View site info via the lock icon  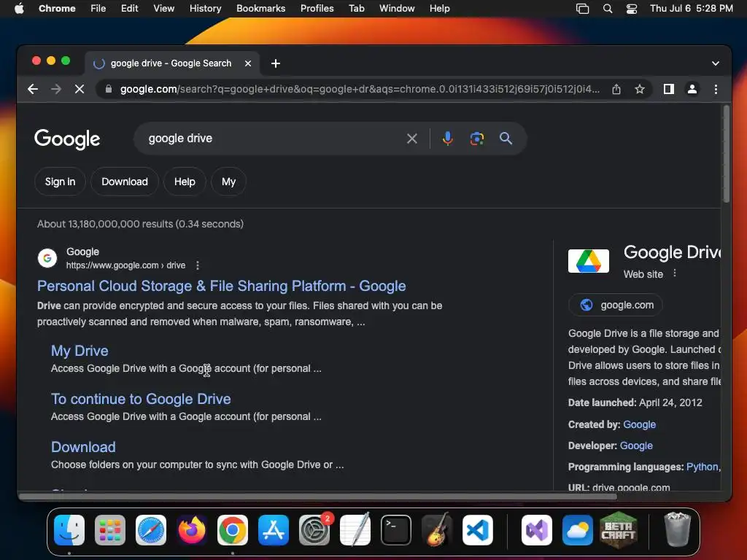(109, 89)
